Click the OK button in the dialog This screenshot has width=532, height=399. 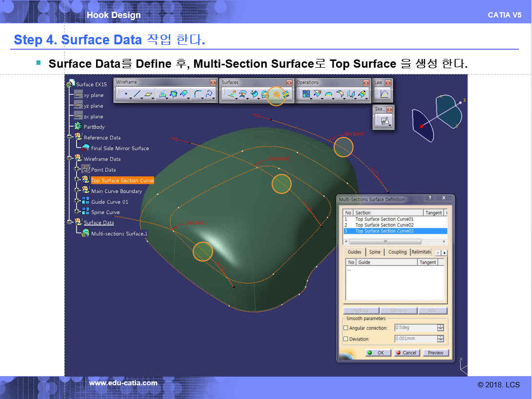(x=377, y=353)
